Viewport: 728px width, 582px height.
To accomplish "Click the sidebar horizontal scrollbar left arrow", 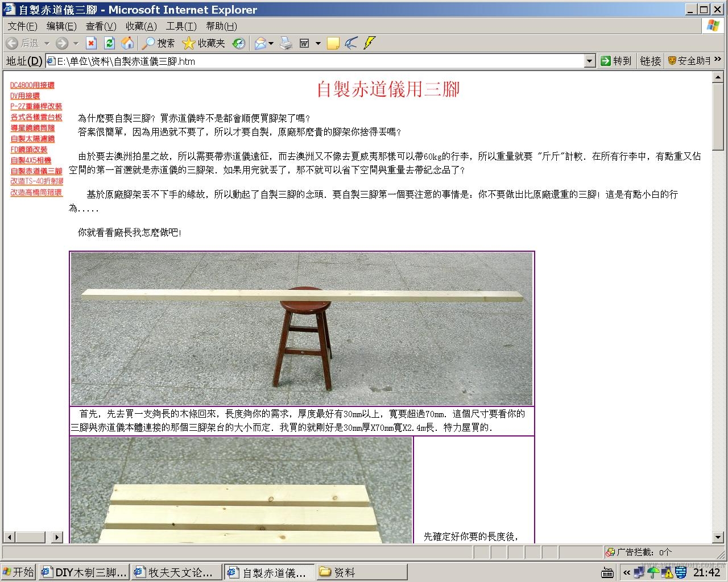I will coord(10,537).
